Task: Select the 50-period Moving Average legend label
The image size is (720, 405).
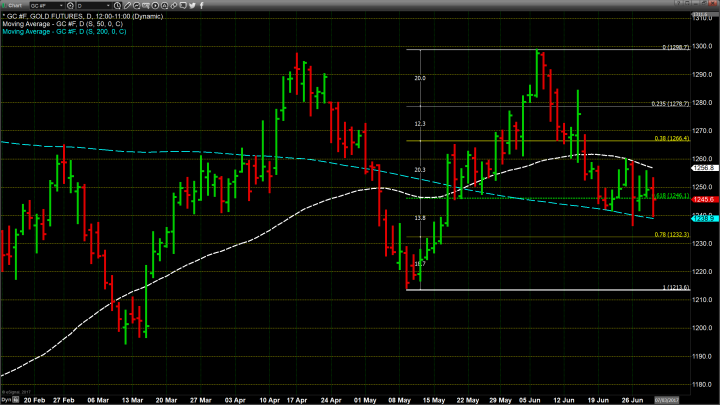Action: 62,24
